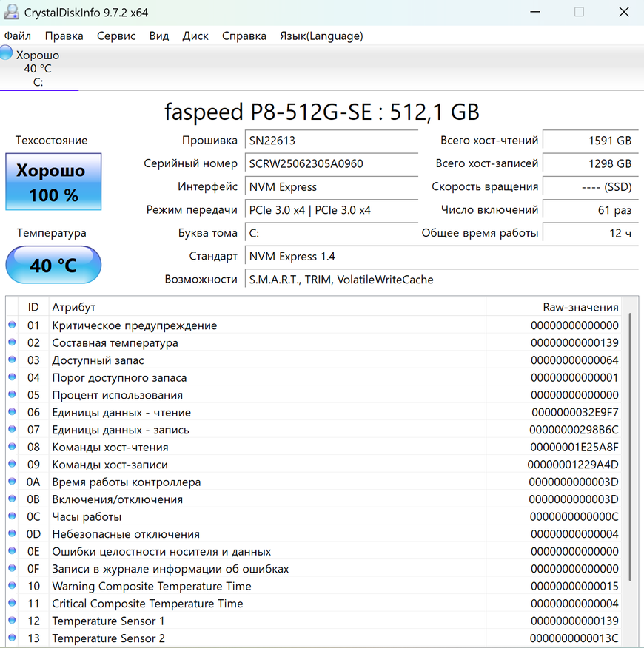
Task: Click the CrystalDiskInfo app icon in title bar
Action: 12,12
